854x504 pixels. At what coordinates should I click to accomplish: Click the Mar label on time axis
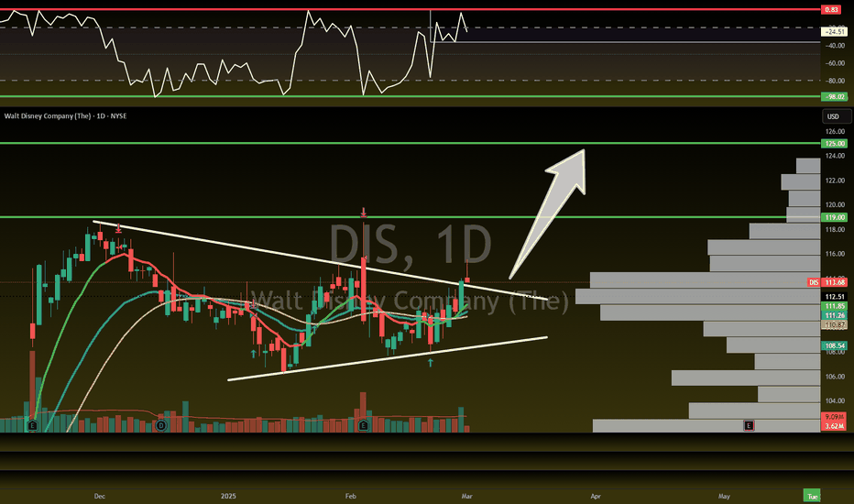466,496
